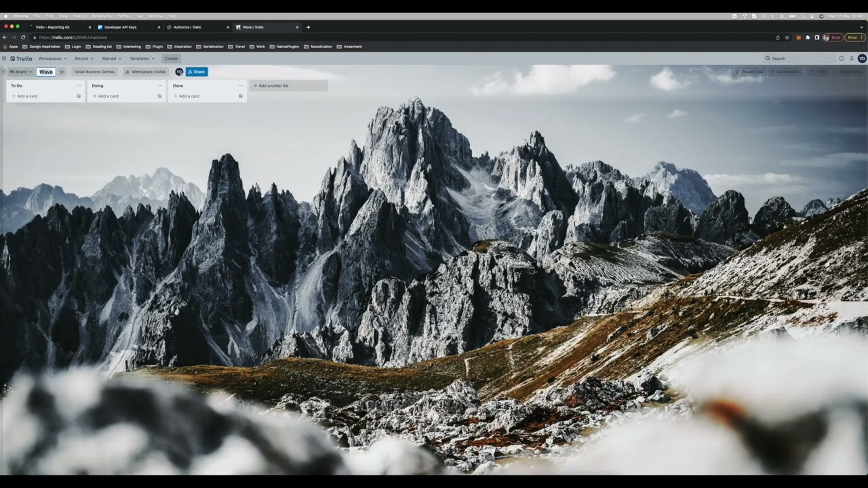Viewport: 868px width, 488px height.
Task: Open the Monetization bookmark folder
Action: [x=318, y=47]
